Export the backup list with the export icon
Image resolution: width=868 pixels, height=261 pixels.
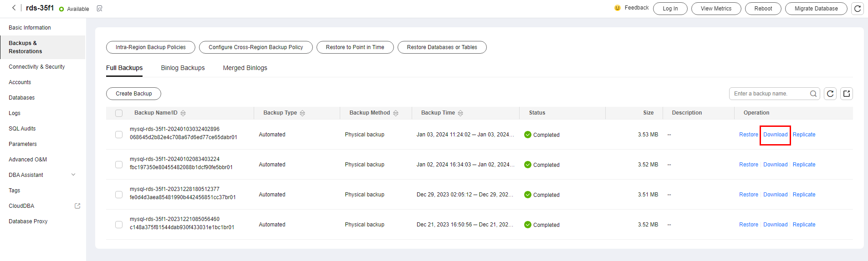pos(847,94)
